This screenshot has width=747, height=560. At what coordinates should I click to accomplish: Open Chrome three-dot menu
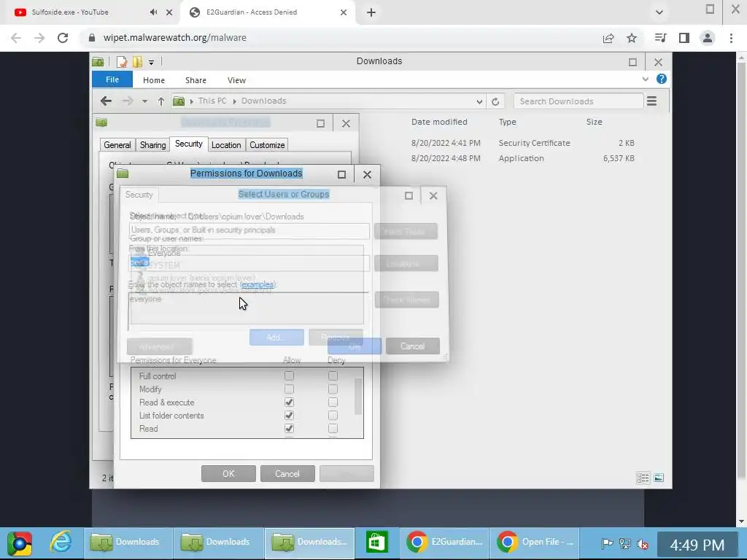pos(731,38)
